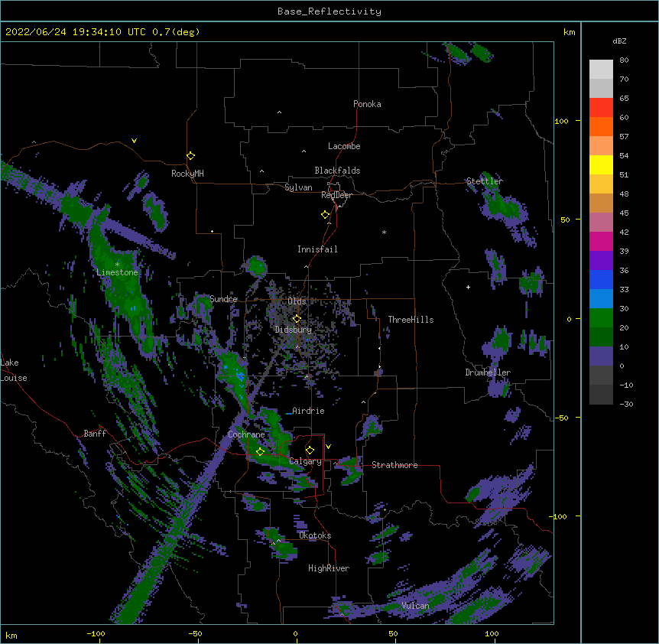The height and width of the screenshot is (644, 659).
Task: Click the 54 dBZ yellow color swatch
Action: coord(601,164)
